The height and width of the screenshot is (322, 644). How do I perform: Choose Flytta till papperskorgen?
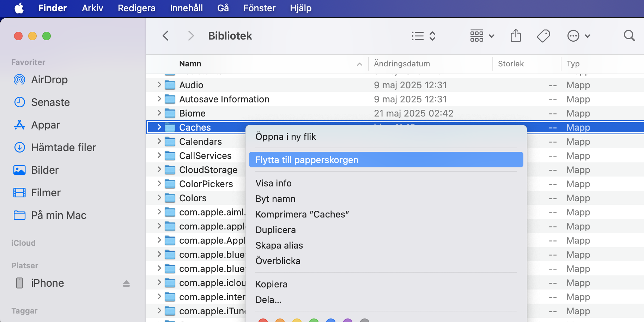tap(386, 160)
